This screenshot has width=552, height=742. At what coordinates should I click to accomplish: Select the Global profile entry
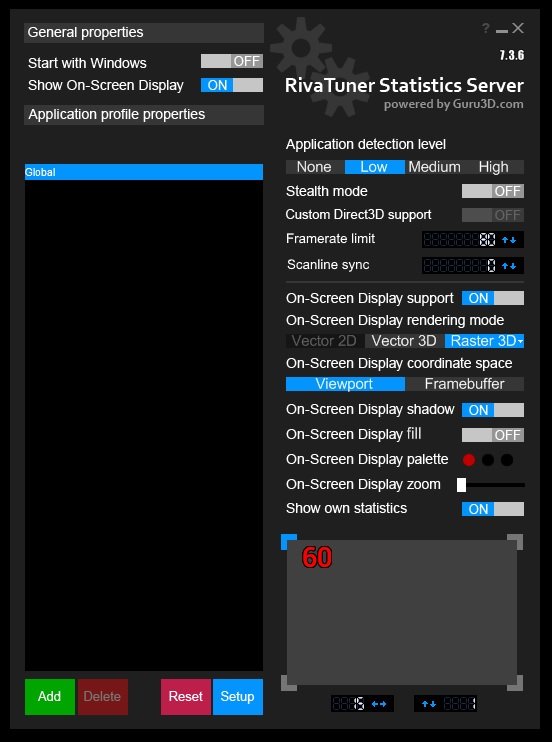[x=144, y=172]
